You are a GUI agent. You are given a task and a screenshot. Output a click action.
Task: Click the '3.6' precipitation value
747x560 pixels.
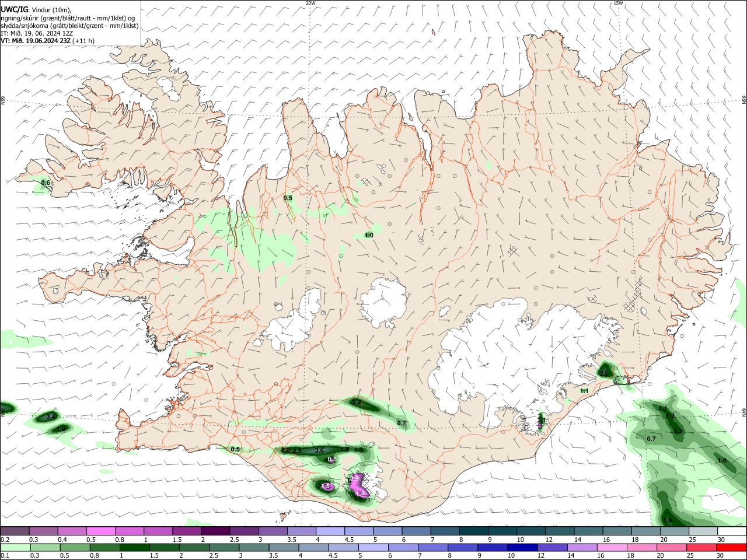click(x=319, y=450)
